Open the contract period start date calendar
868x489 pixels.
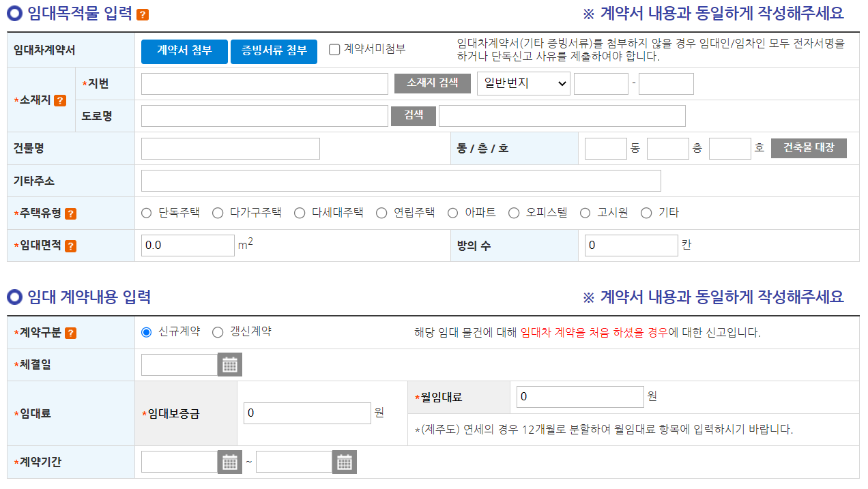tap(230, 462)
